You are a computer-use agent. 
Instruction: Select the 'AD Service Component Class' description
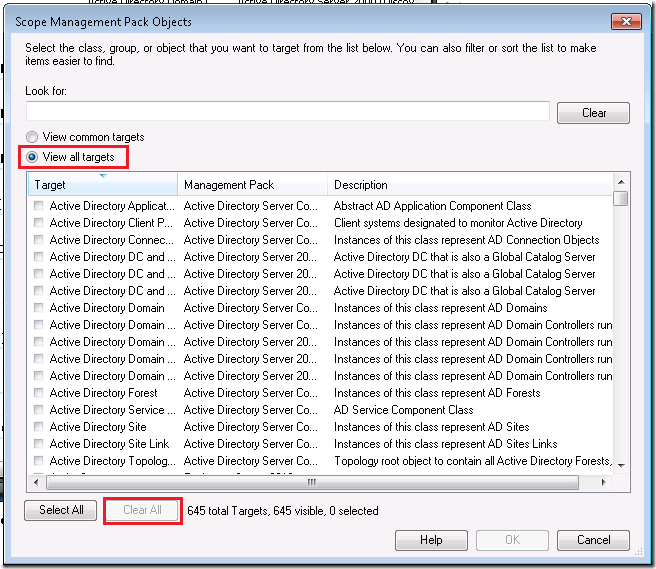point(403,410)
